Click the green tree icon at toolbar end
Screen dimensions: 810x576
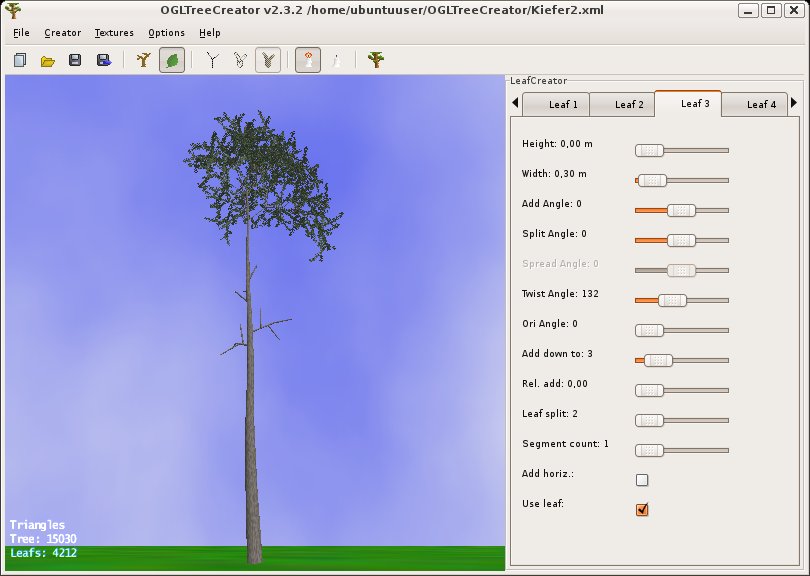click(x=375, y=60)
